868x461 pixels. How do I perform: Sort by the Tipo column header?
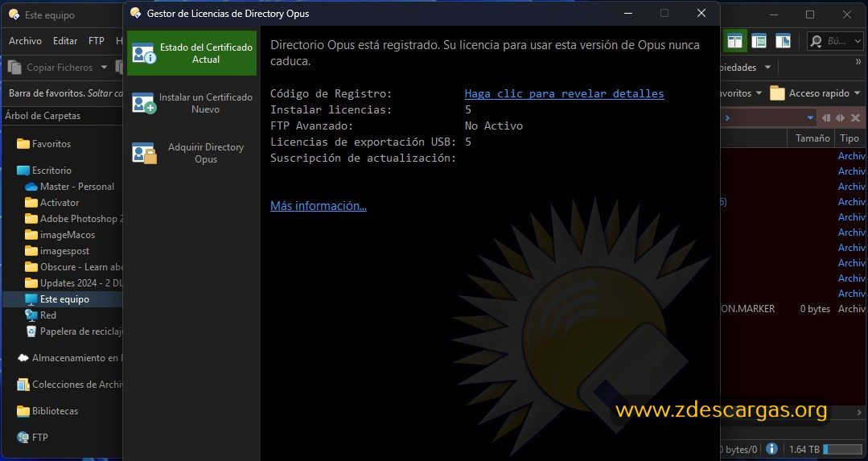(849, 138)
